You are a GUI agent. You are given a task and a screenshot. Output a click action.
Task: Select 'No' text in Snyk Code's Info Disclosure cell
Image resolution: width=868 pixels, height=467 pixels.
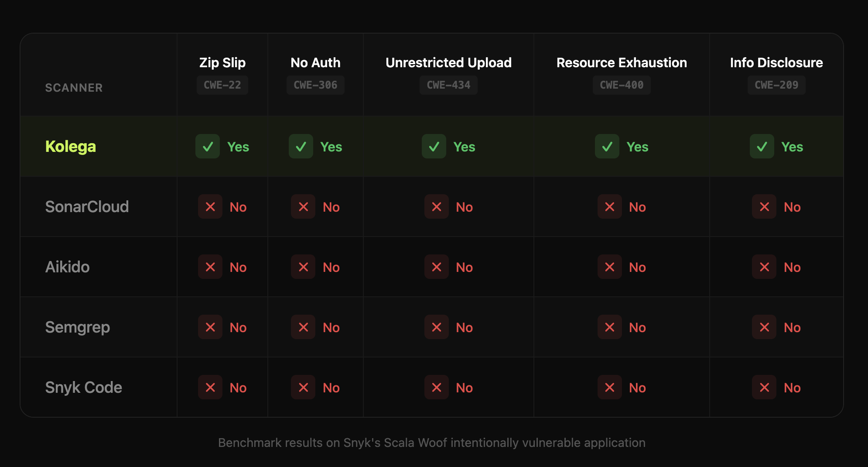(x=792, y=388)
